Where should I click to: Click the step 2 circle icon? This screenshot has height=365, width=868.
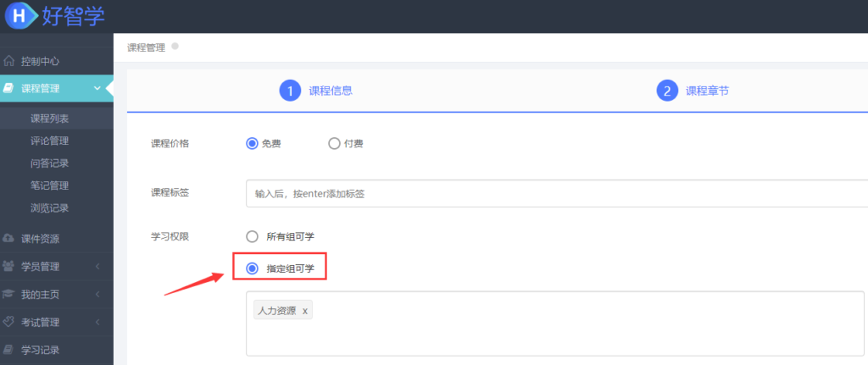(x=667, y=91)
